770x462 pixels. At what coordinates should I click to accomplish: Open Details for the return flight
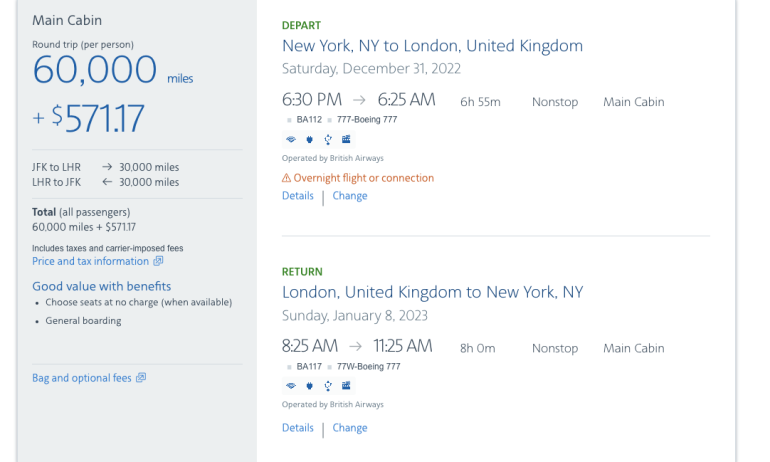coord(297,428)
